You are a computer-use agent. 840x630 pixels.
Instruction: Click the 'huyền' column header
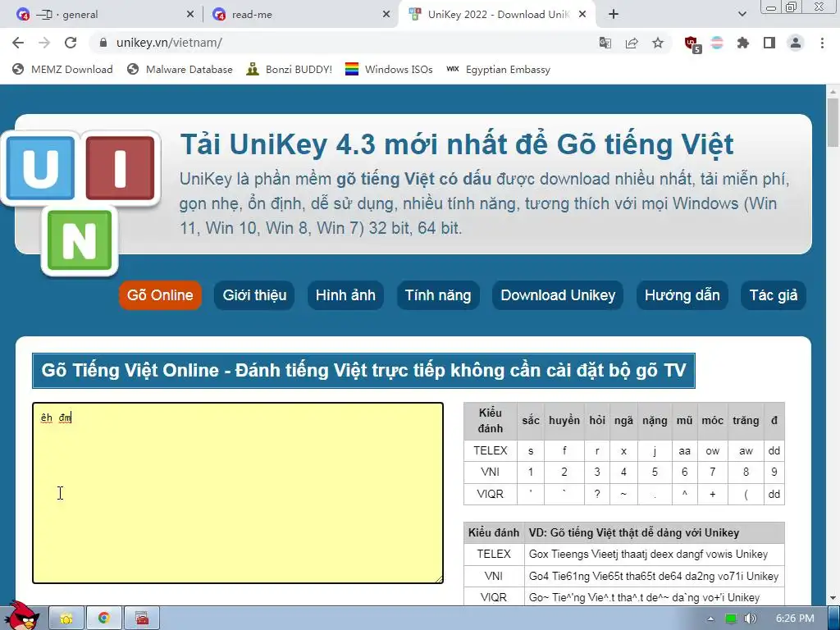click(564, 421)
